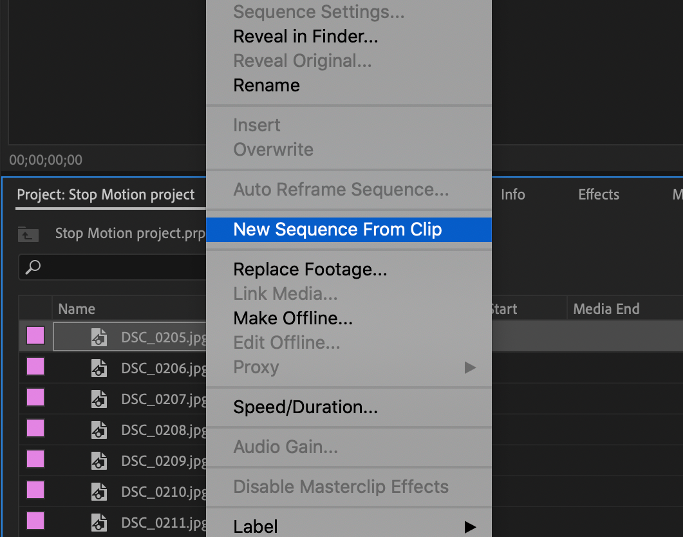Click DSC_0210.jpg still image file icon
683x537 pixels.
click(99, 492)
